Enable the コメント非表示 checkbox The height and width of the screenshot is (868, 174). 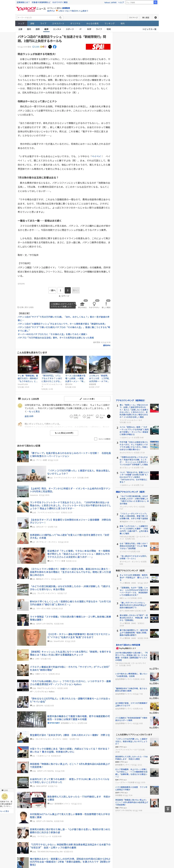pos(96,439)
